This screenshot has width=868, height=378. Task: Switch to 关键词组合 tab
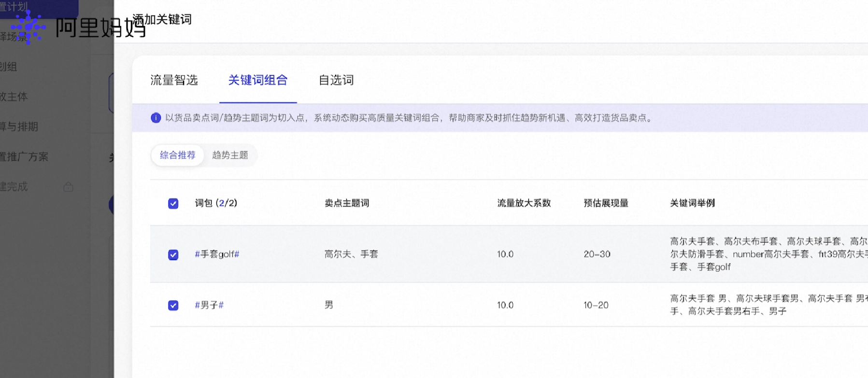[x=258, y=80]
